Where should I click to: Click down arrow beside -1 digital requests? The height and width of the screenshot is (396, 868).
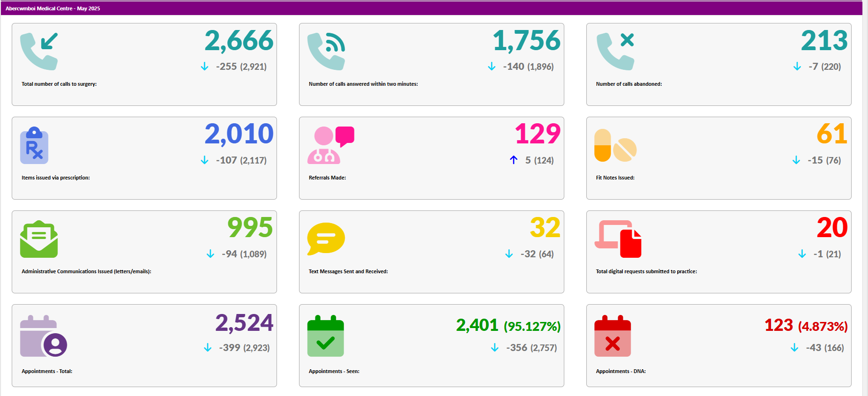point(802,254)
